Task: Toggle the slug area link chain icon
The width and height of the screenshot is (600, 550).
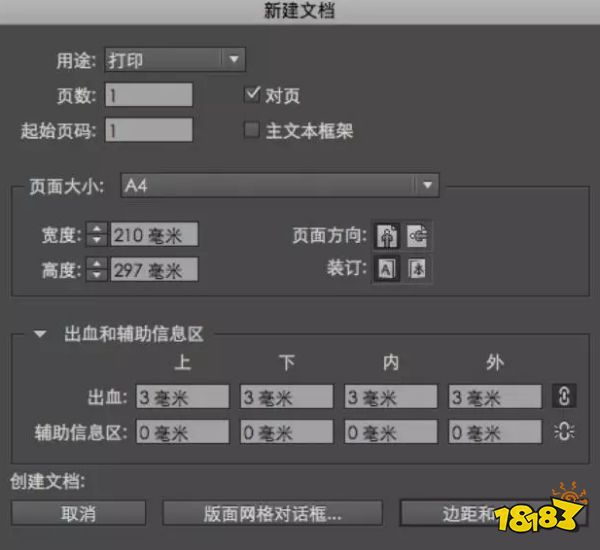Action: point(564,432)
